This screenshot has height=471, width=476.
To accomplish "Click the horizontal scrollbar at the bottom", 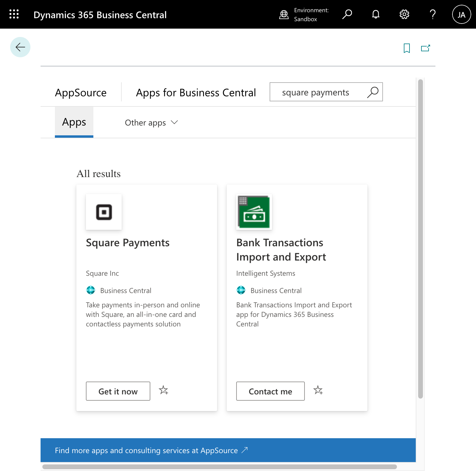I will tap(220, 467).
